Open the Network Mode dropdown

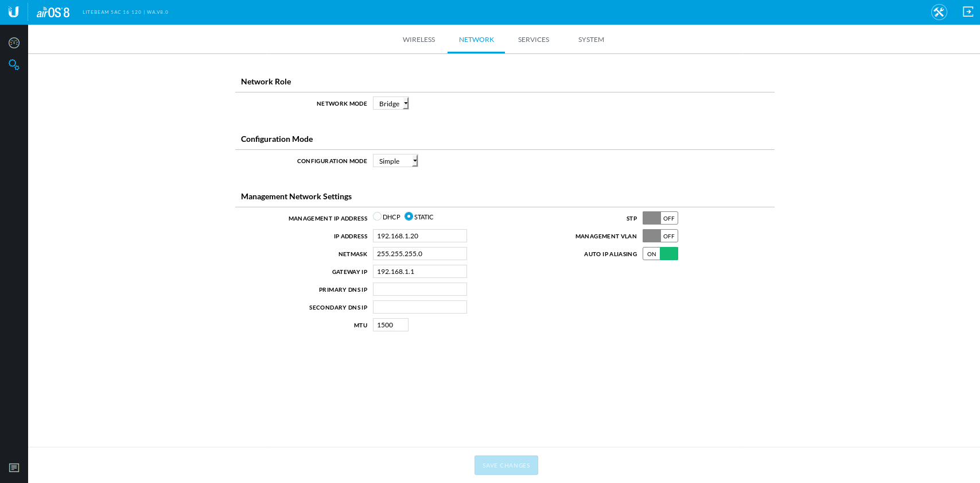tap(391, 103)
